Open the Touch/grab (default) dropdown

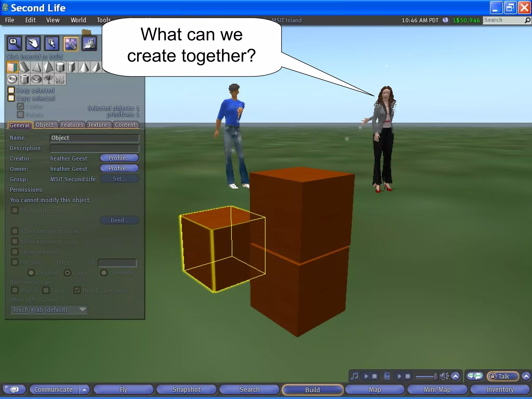pyautogui.click(x=49, y=309)
